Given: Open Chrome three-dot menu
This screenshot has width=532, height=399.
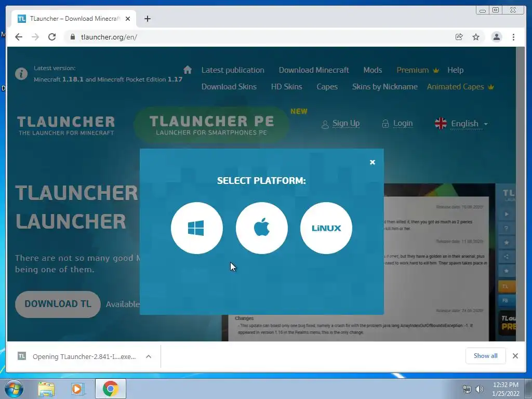Looking at the screenshot, I should (513, 37).
